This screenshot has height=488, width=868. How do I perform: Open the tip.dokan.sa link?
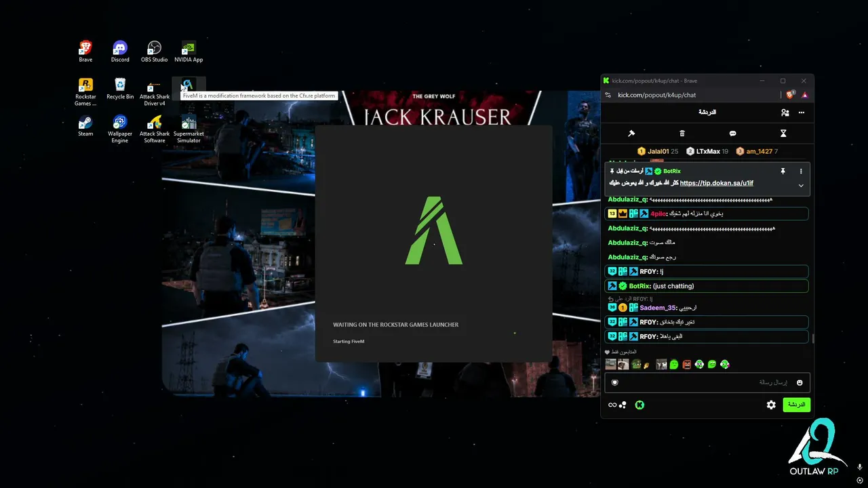coord(716,183)
